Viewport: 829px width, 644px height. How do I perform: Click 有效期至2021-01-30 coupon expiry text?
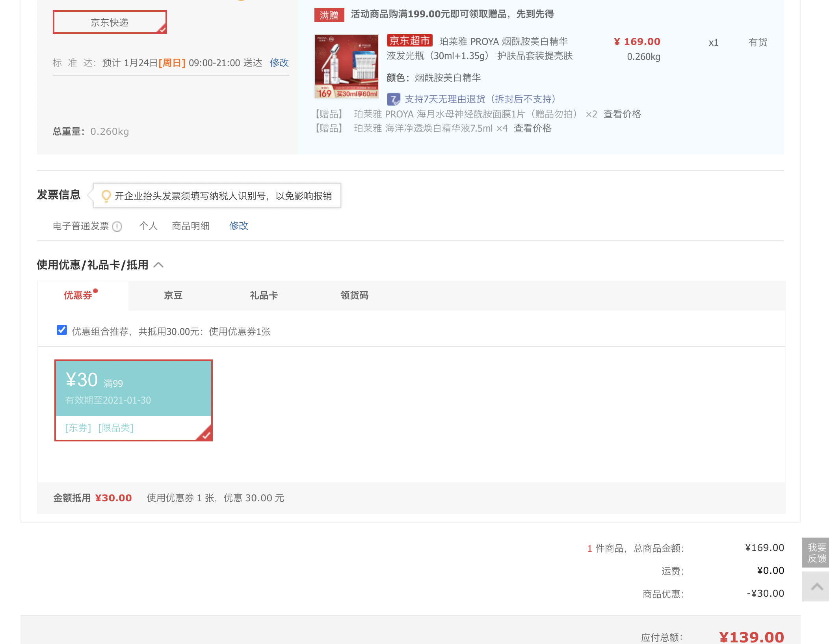point(108,400)
